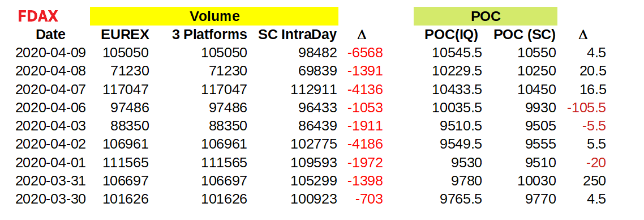The image size is (644, 220).
Task: Click the red FDAX title cell
Action: pos(38,16)
